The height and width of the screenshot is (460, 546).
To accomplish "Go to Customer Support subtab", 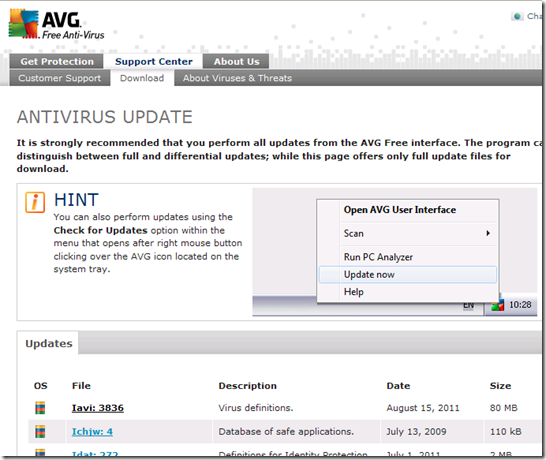I will (60, 78).
